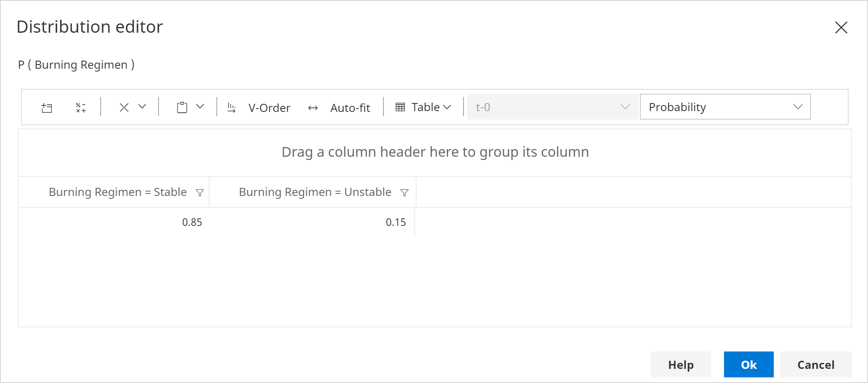The width and height of the screenshot is (868, 383).
Task: Filter the Burning Regimen = Stable column
Action: coord(200,193)
